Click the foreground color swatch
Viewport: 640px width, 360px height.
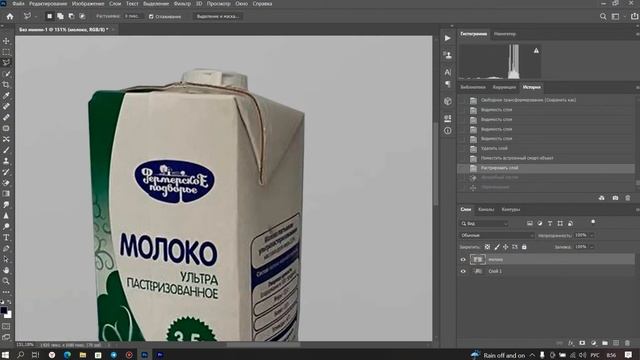(4, 310)
